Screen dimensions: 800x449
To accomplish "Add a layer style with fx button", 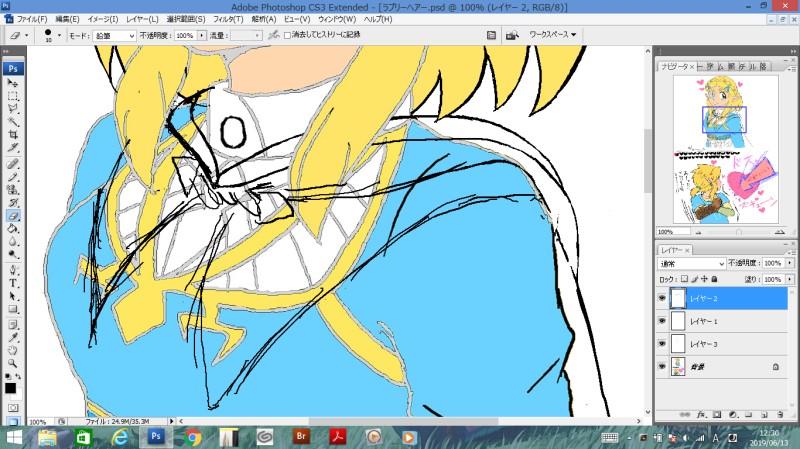I will pos(701,415).
